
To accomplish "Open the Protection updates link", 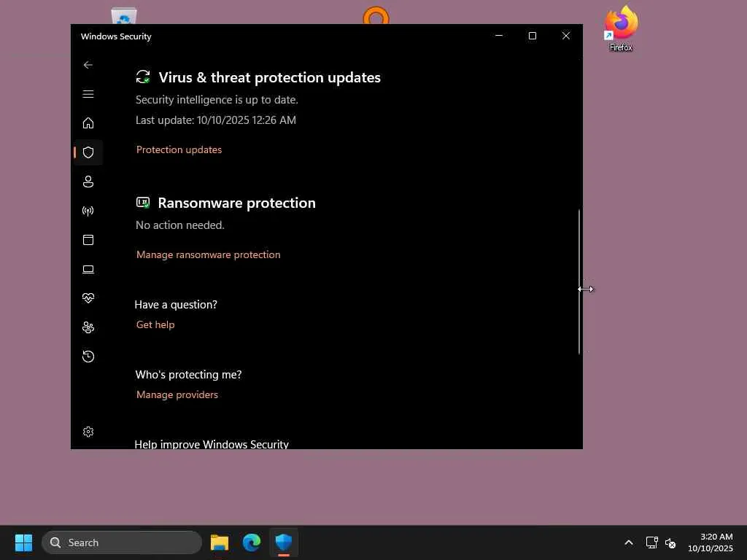I will (179, 149).
